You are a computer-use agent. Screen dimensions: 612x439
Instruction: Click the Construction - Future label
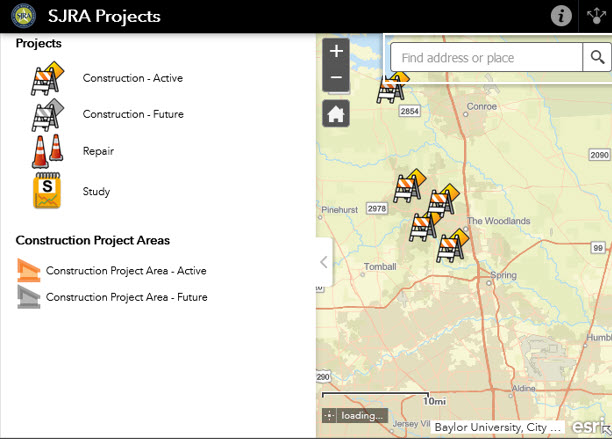(133, 114)
